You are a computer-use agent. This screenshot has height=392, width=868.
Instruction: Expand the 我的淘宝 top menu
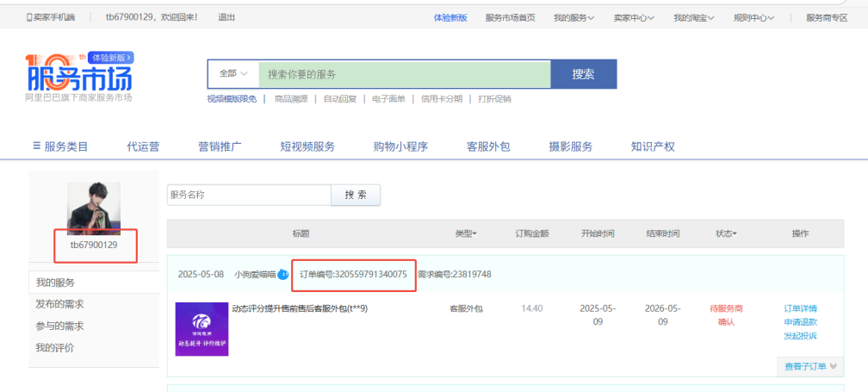694,17
